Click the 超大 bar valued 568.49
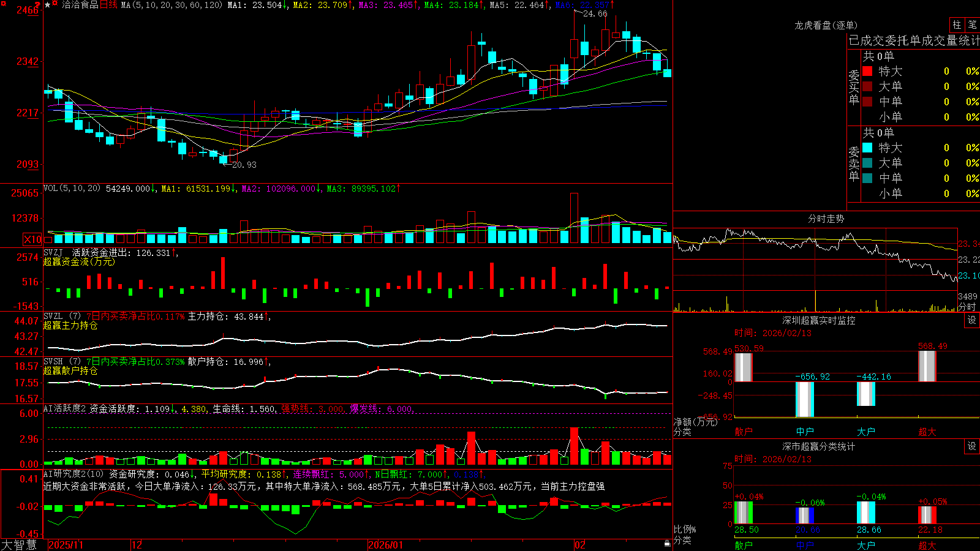 tap(927, 366)
